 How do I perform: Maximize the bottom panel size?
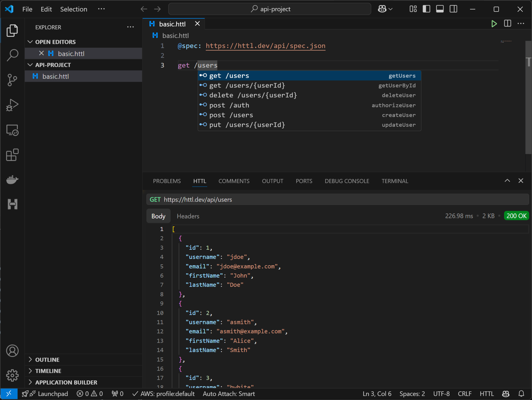click(x=507, y=181)
